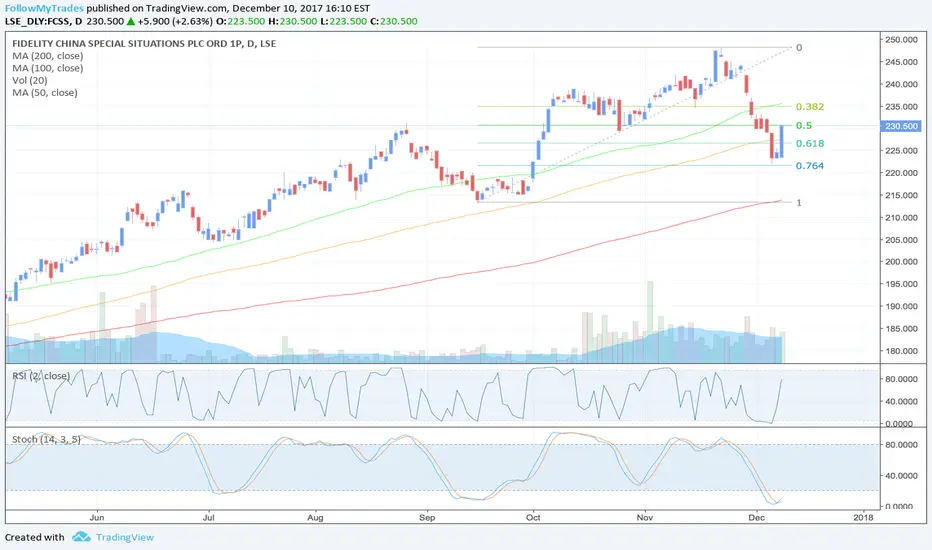Screen dimensions: 932x550
Task: Click the 180.000 price axis label
Action: pyautogui.click(x=902, y=351)
